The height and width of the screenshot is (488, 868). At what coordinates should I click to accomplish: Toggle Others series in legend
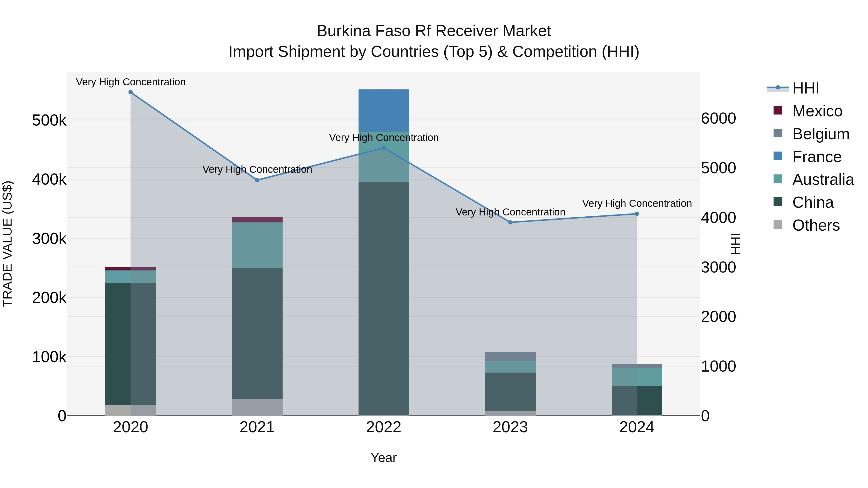(806, 225)
